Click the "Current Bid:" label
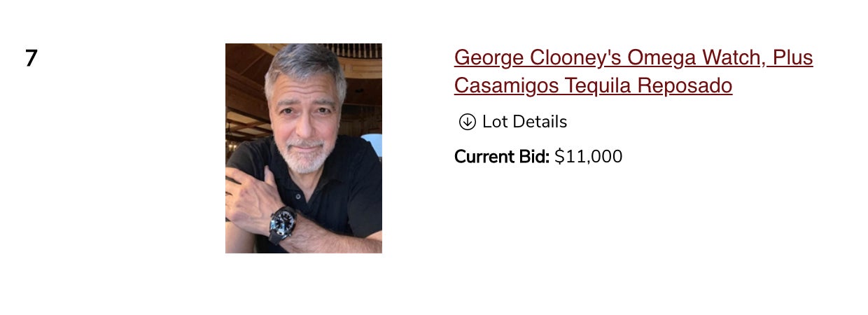 coord(501,157)
